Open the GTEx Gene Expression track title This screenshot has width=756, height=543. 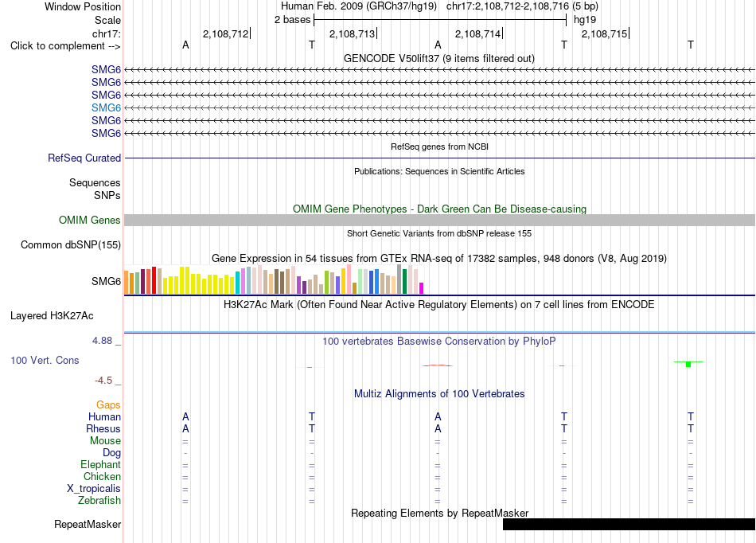pos(439,259)
